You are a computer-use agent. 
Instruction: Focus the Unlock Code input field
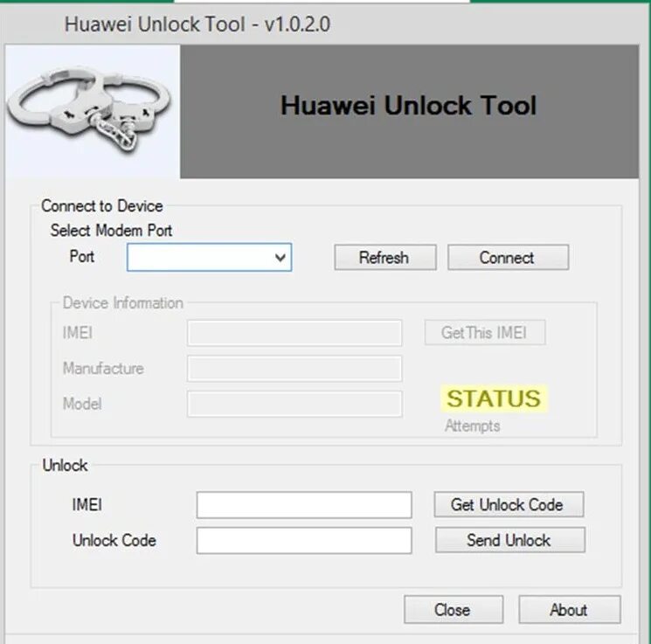point(304,540)
